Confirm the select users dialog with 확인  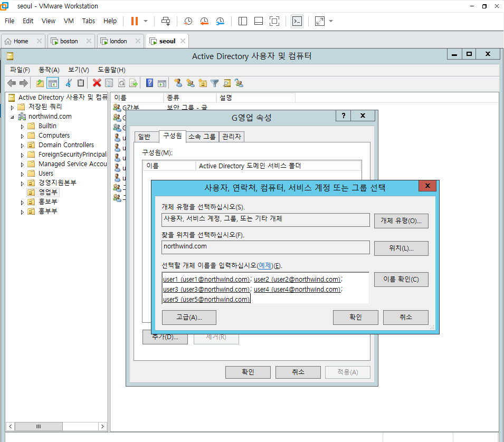pyautogui.click(x=356, y=318)
